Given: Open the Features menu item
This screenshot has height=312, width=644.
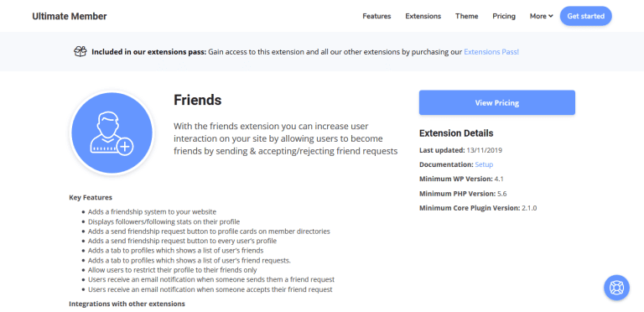Looking at the screenshot, I should pos(377,17).
